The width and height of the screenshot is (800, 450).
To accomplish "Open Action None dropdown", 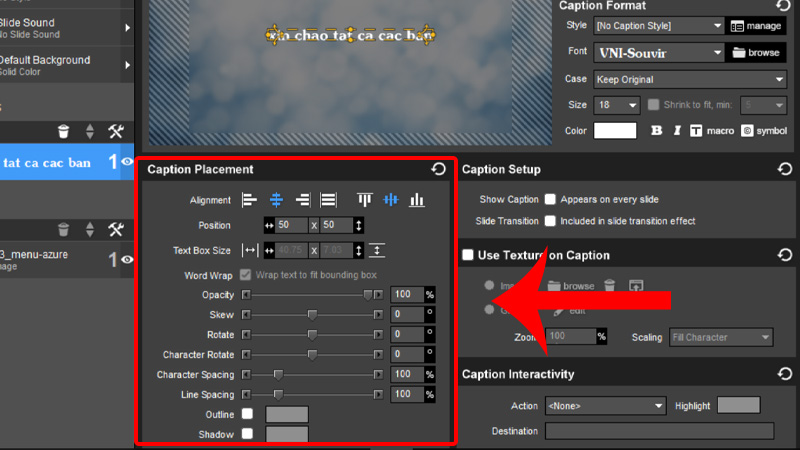I will (x=605, y=406).
